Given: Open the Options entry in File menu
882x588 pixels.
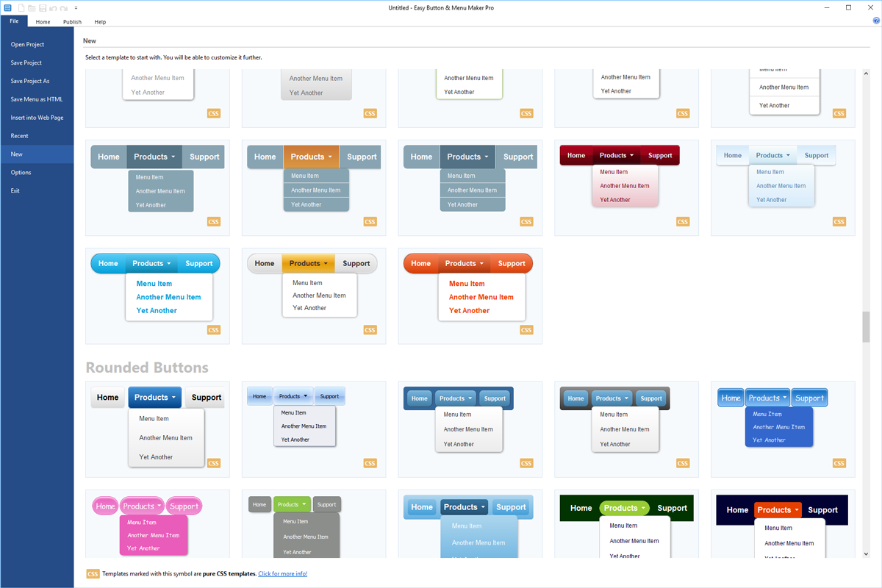Looking at the screenshot, I should (x=21, y=173).
